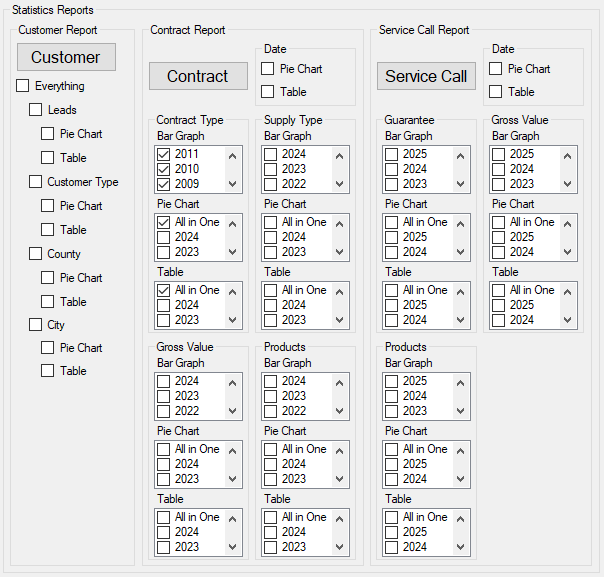This screenshot has height=577, width=604.
Task: Check 2022 in Supply Type Bar Graph list
Action: click(271, 184)
